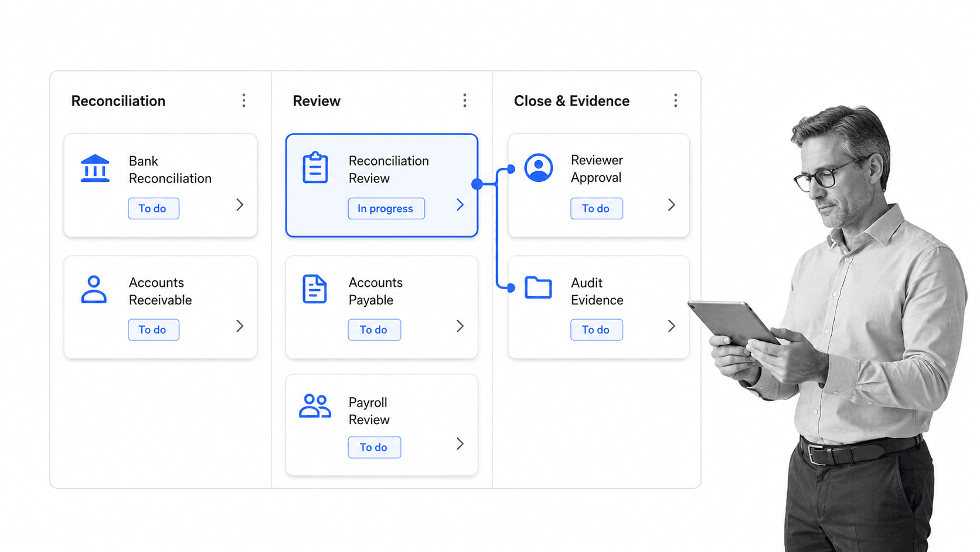980x552 pixels.
Task: Click the bank building icon on Bank Reconciliation
Action: 95,168
